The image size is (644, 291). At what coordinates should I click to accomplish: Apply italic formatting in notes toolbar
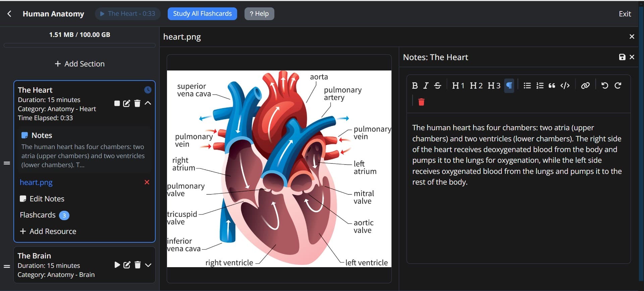point(426,86)
